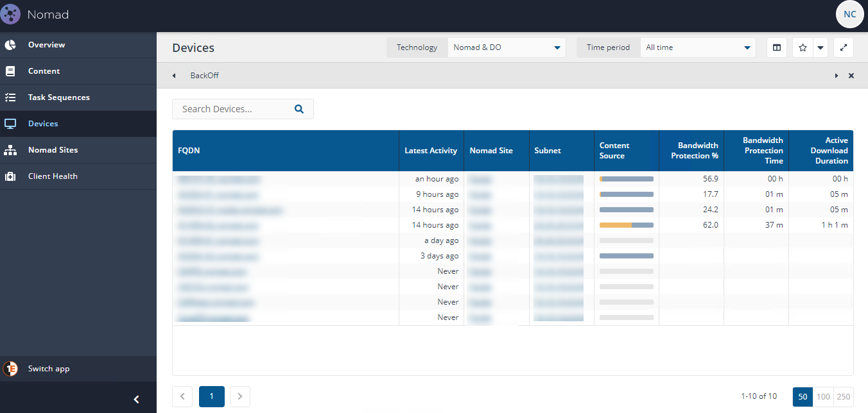Click the left arrow beside BackOff

pos(174,76)
